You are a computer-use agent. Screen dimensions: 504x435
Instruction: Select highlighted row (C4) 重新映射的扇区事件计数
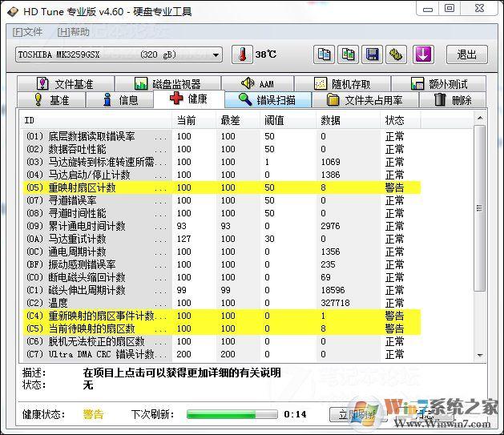tap(221, 316)
